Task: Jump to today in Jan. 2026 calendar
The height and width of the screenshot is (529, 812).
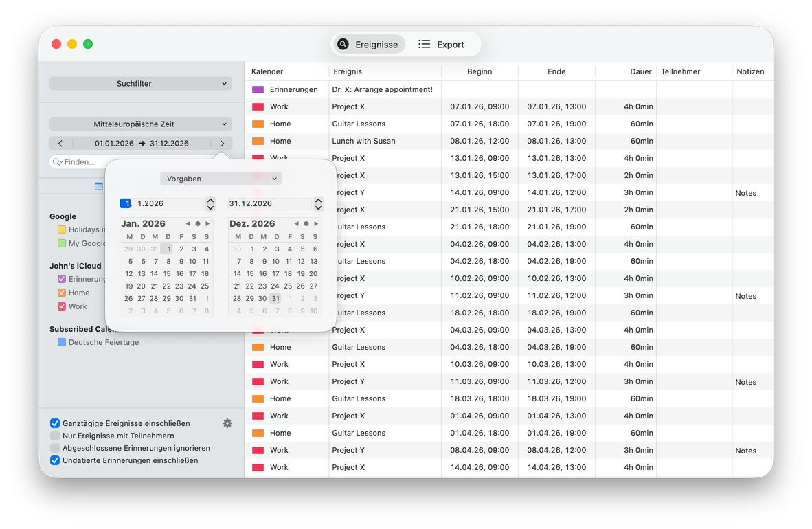Action: coord(198,224)
